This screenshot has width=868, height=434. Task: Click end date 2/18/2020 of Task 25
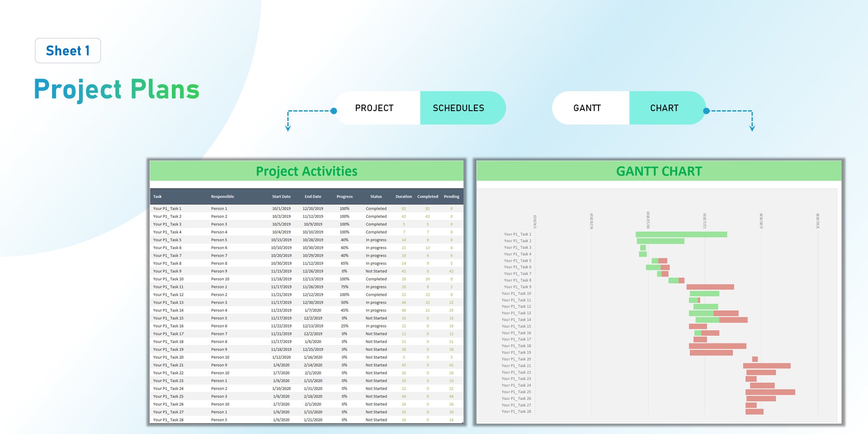pos(313,396)
